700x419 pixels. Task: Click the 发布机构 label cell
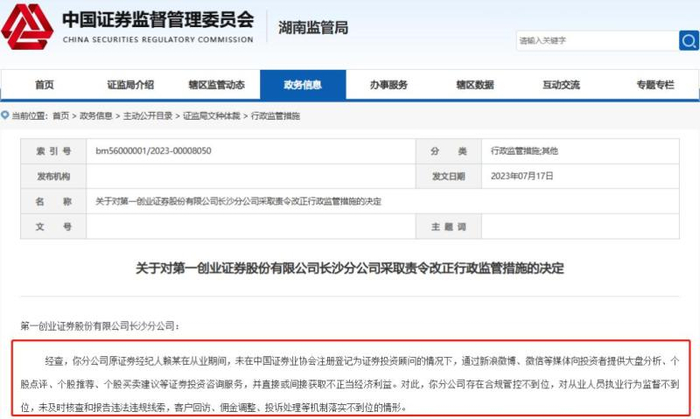click(54, 176)
